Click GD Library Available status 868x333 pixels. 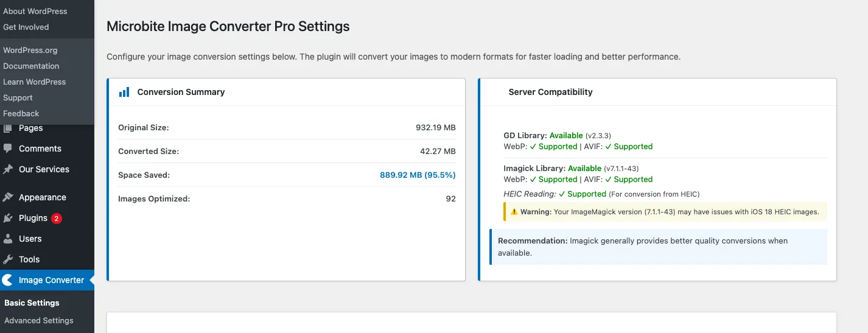(x=566, y=135)
